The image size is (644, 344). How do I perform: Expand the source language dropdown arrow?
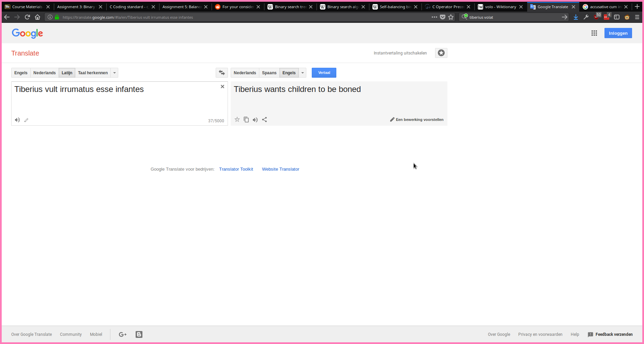[x=114, y=73]
